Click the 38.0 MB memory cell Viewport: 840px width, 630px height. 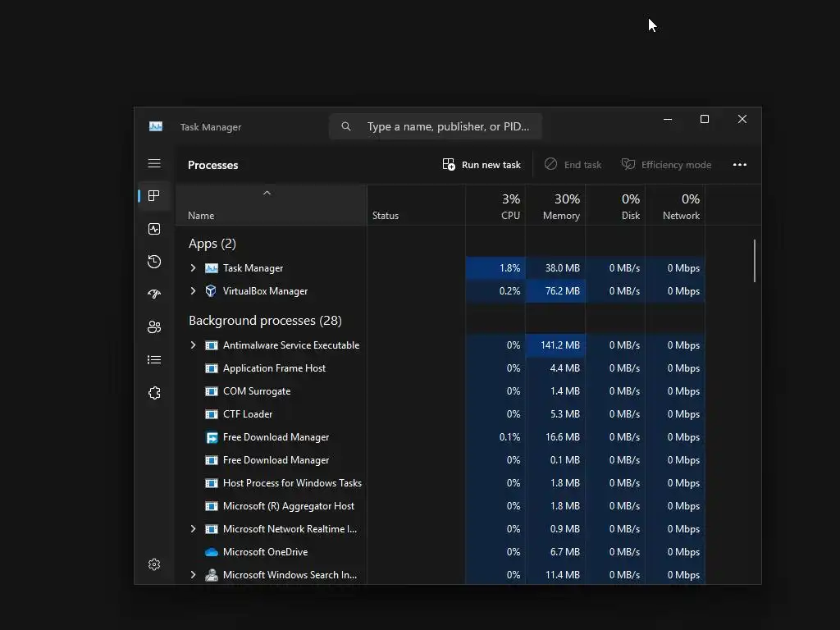[555, 268]
